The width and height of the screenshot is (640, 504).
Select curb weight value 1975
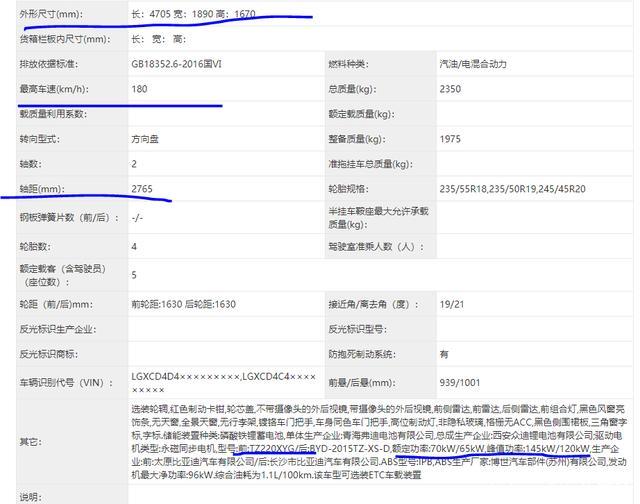tap(450, 139)
